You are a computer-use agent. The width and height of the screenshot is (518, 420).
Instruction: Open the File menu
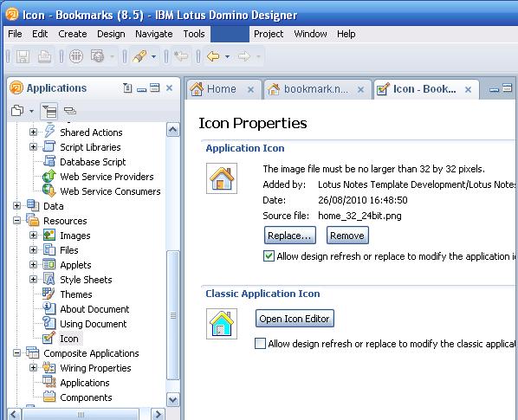tap(15, 34)
